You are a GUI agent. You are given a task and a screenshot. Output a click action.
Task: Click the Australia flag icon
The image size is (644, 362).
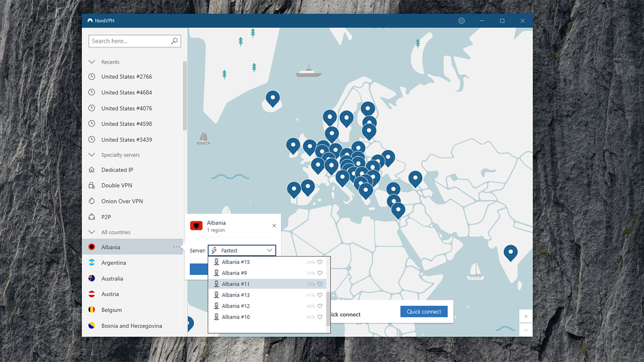pyautogui.click(x=92, y=279)
